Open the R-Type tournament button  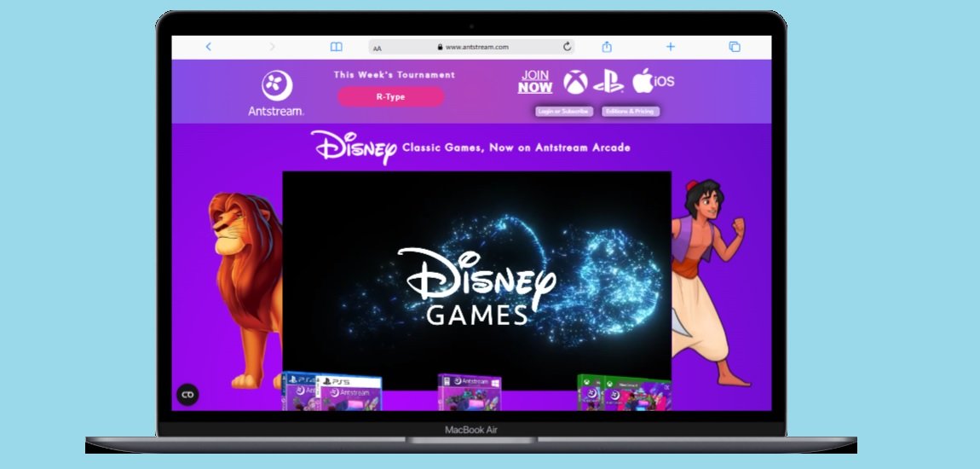(x=390, y=97)
